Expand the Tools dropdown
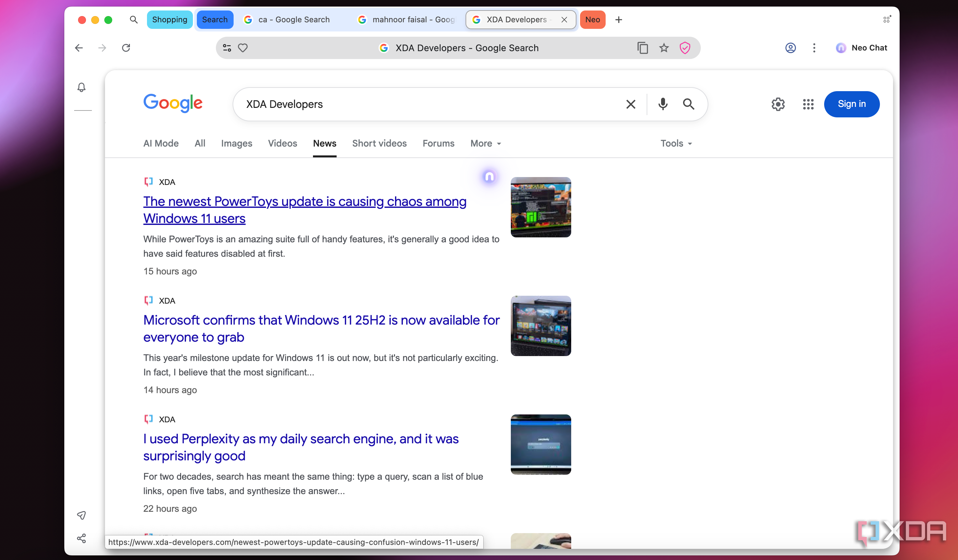Screen dimensions: 958x560 676,143
